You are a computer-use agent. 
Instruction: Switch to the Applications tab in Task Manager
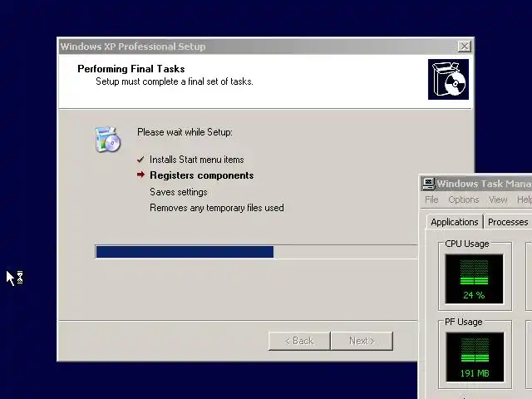tap(455, 222)
